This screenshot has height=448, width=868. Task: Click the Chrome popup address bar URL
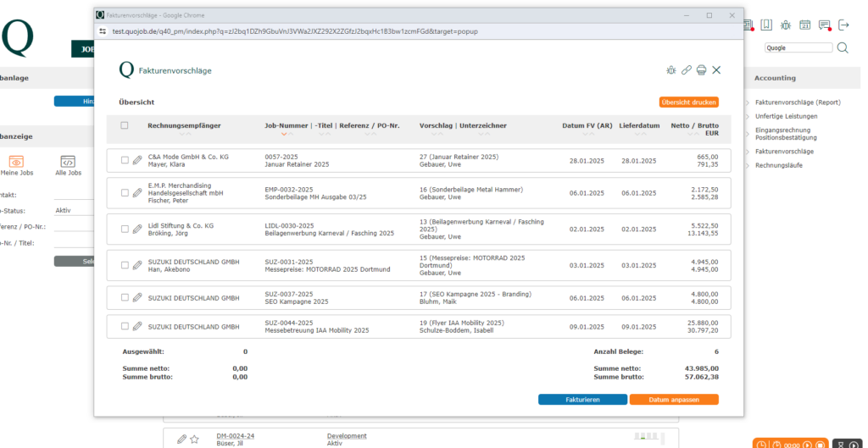pyautogui.click(x=295, y=31)
